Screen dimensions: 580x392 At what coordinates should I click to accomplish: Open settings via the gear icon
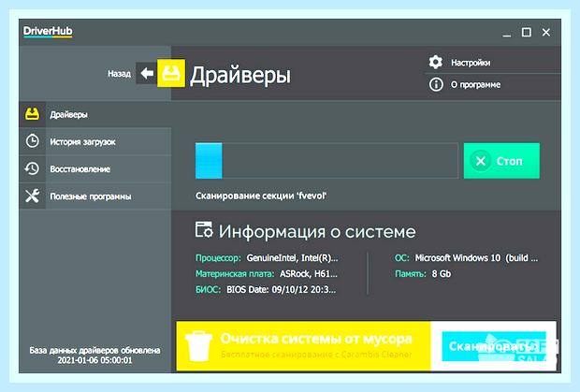[436, 62]
